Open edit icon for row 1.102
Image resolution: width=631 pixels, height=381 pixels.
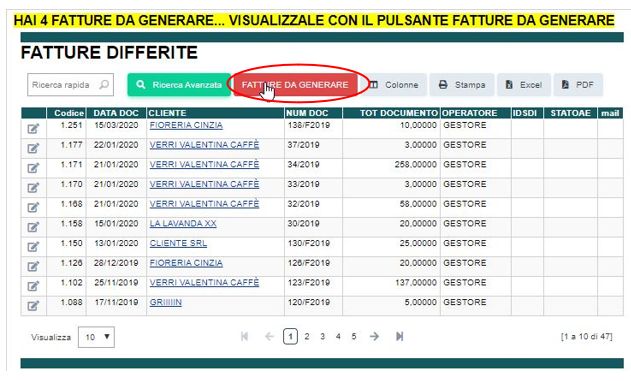(33, 286)
